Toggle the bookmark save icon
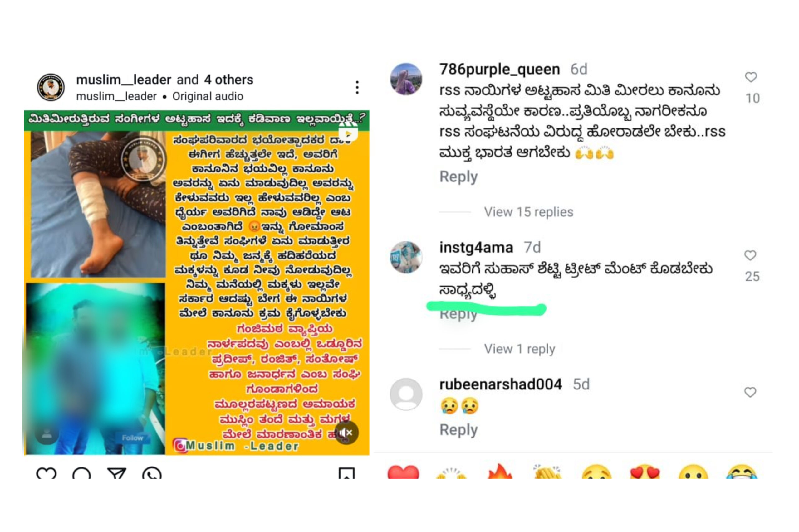This screenshot has width=799, height=532. pyautogui.click(x=346, y=473)
